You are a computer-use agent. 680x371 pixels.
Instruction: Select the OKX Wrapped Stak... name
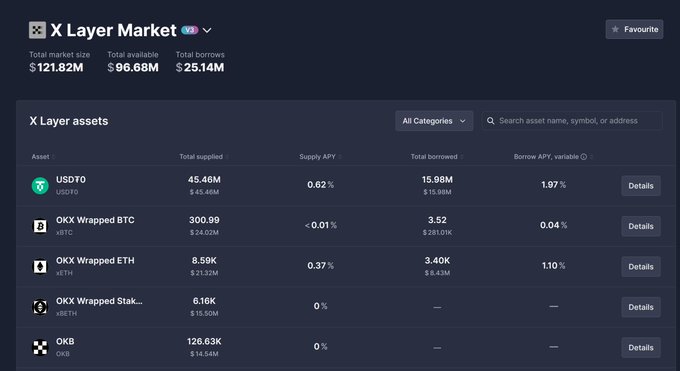[99, 301]
